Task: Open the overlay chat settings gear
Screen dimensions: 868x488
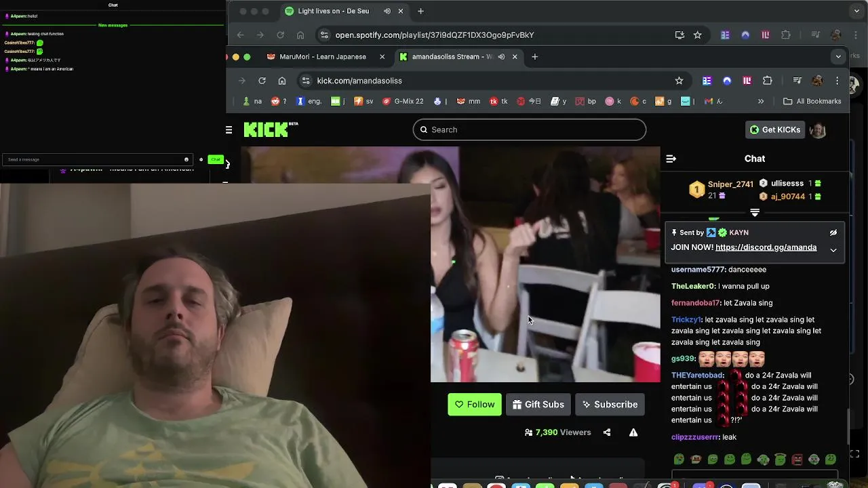Action: (x=201, y=159)
